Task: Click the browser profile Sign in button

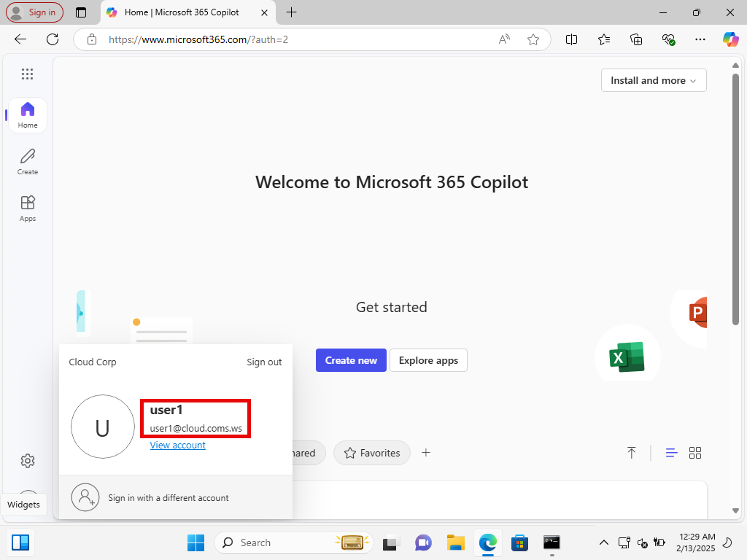Action: coord(34,12)
